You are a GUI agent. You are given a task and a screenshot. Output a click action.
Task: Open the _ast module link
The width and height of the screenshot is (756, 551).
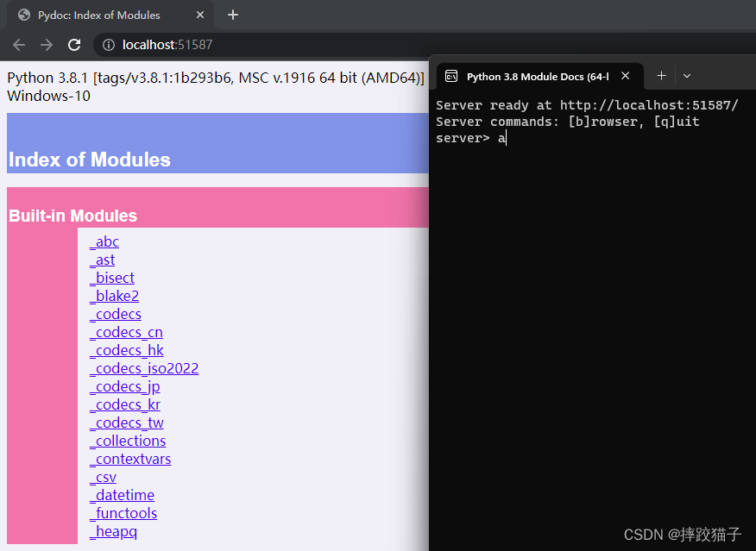coord(102,260)
